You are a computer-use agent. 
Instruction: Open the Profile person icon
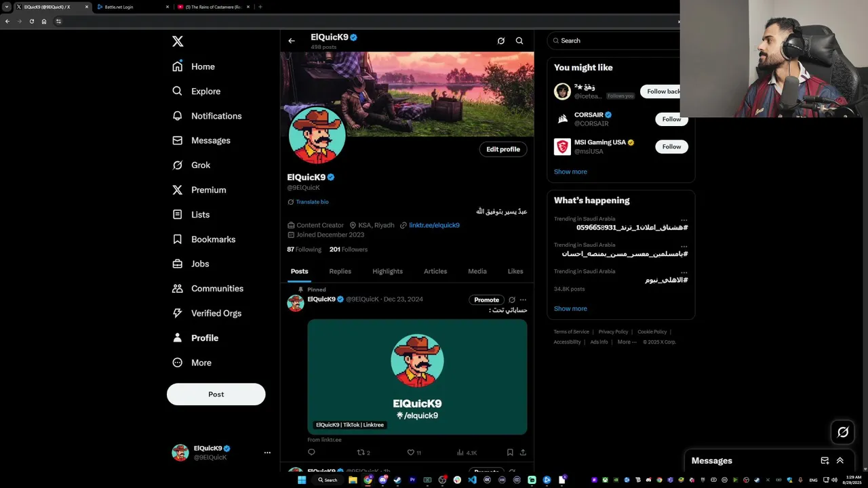click(x=178, y=338)
